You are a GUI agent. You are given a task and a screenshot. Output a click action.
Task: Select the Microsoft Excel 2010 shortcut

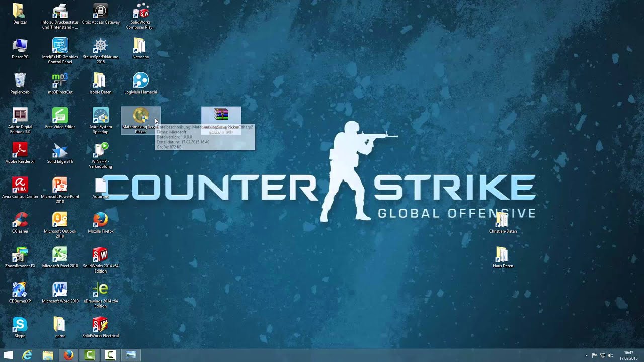pyautogui.click(x=60, y=257)
